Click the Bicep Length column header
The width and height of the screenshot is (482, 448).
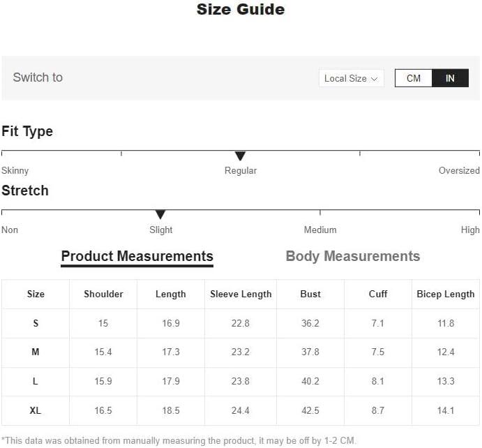(x=446, y=294)
